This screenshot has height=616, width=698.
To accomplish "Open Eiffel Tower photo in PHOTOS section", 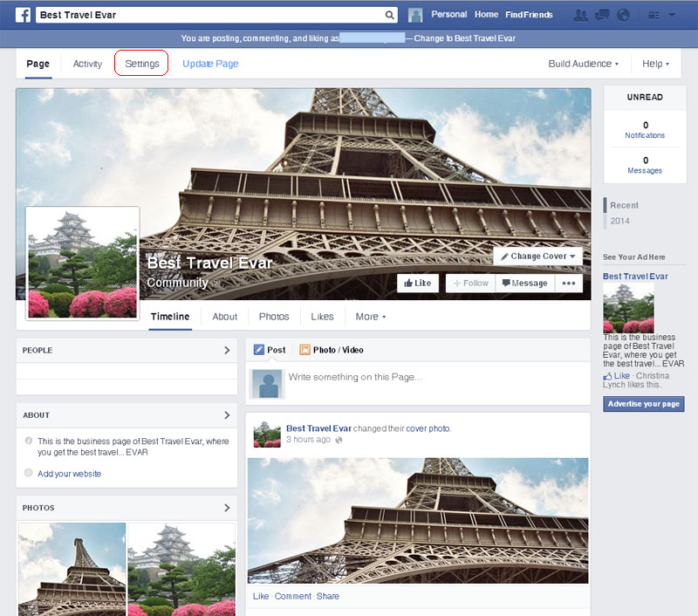I will (72, 569).
